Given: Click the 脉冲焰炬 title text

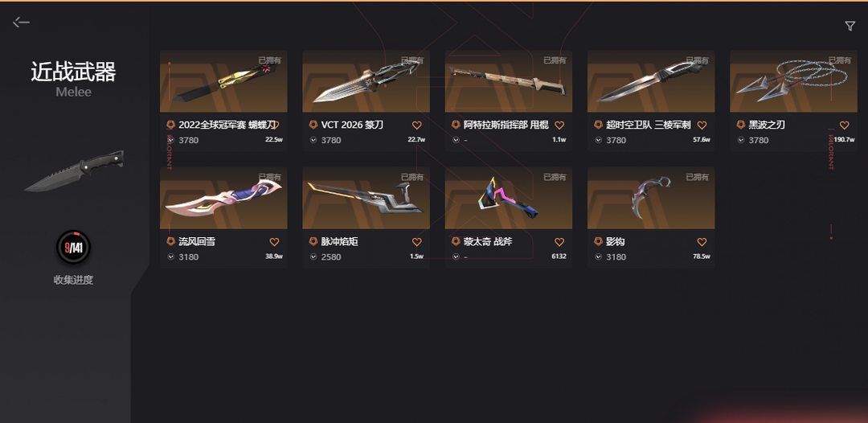Looking at the screenshot, I should point(339,242).
